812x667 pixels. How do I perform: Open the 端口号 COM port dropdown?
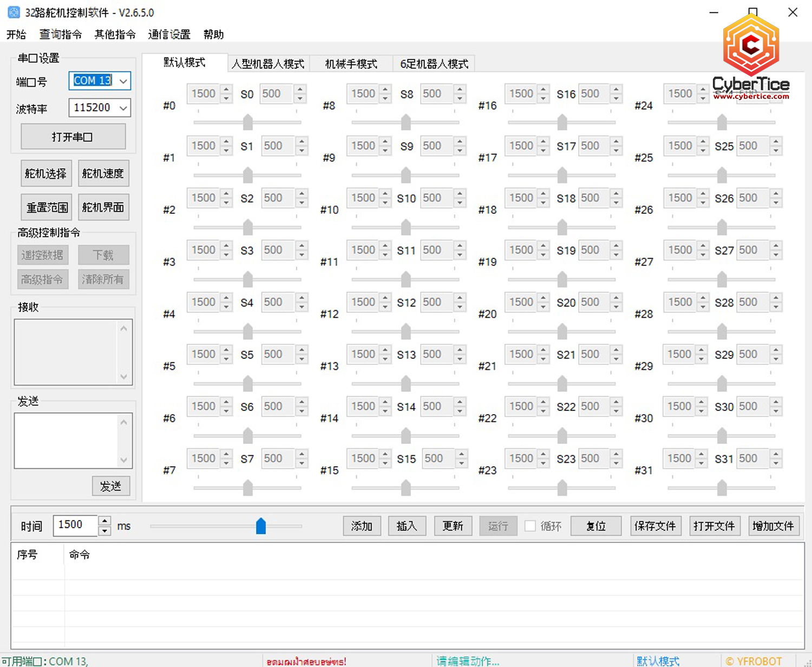point(123,81)
